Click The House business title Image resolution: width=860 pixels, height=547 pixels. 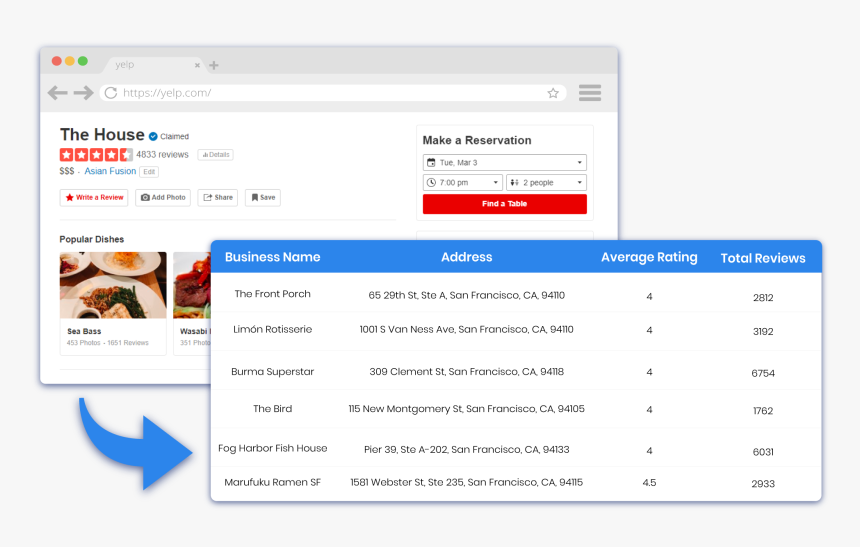click(x=102, y=135)
